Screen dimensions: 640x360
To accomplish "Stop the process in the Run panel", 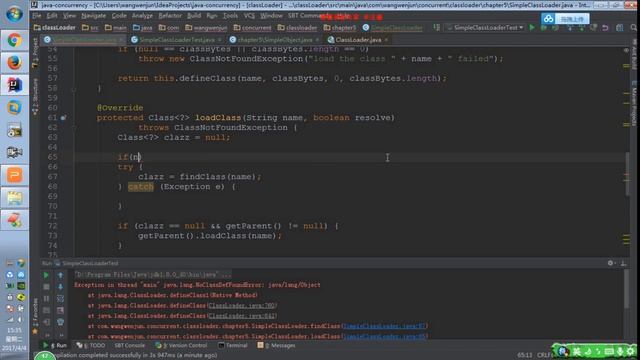I will point(46,287).
